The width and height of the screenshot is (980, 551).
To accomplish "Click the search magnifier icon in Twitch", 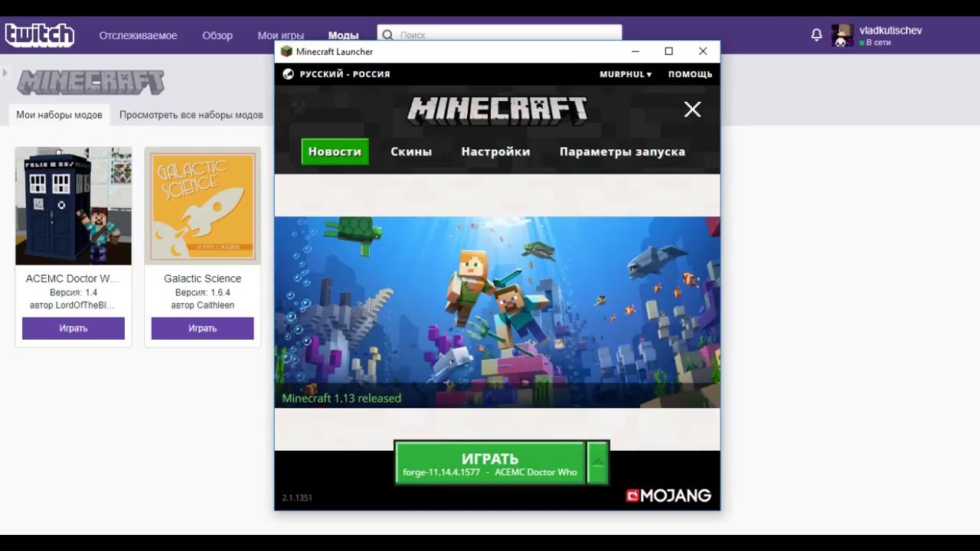I will (x=387, y=35).
